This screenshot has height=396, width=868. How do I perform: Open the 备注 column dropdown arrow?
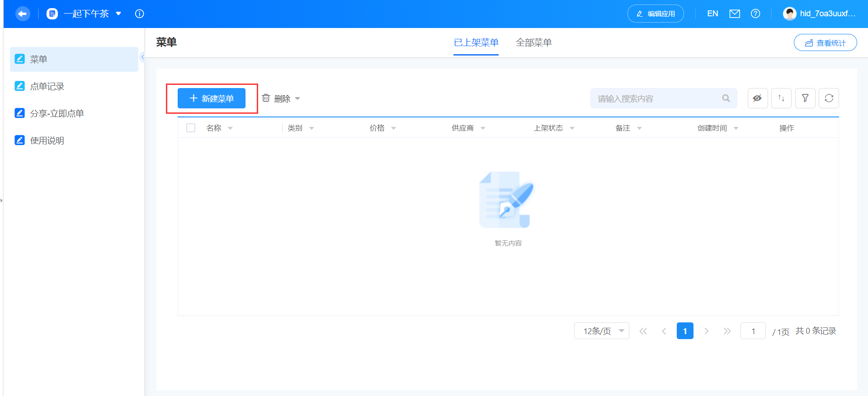[639, 128]
